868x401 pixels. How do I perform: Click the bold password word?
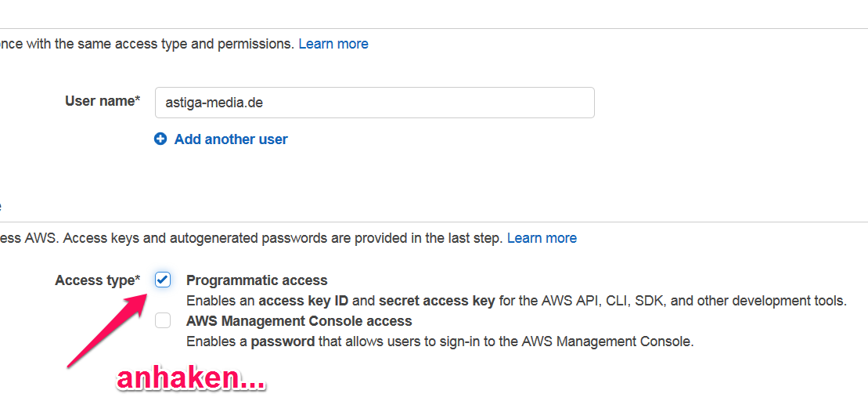pos(283,341)
